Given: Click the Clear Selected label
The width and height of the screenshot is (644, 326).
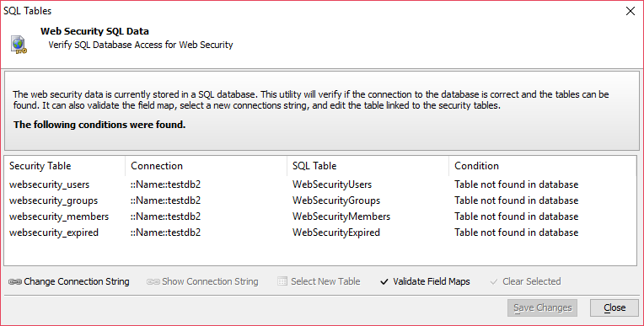Looking at the screenshot, I should [x=531, y=281].
